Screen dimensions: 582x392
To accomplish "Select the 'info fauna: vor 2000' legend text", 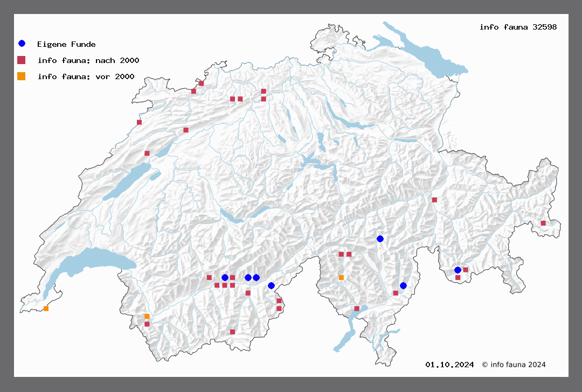I will pyautogui.click(x=86, y=76).
